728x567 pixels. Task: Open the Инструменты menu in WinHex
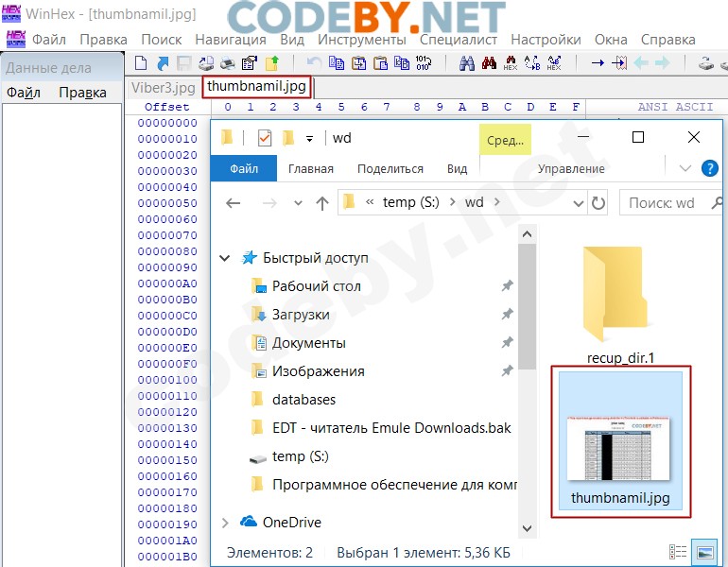click(361, 40)
